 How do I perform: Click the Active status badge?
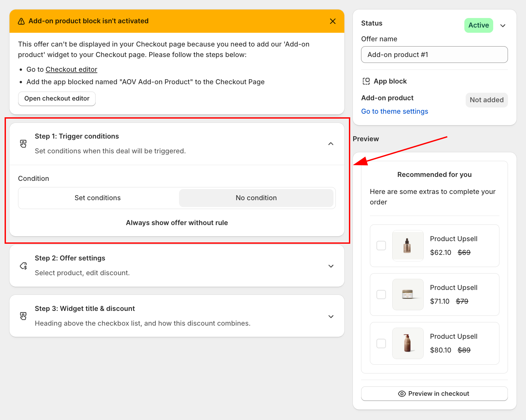pyautogui.click(x=479, y=25)
